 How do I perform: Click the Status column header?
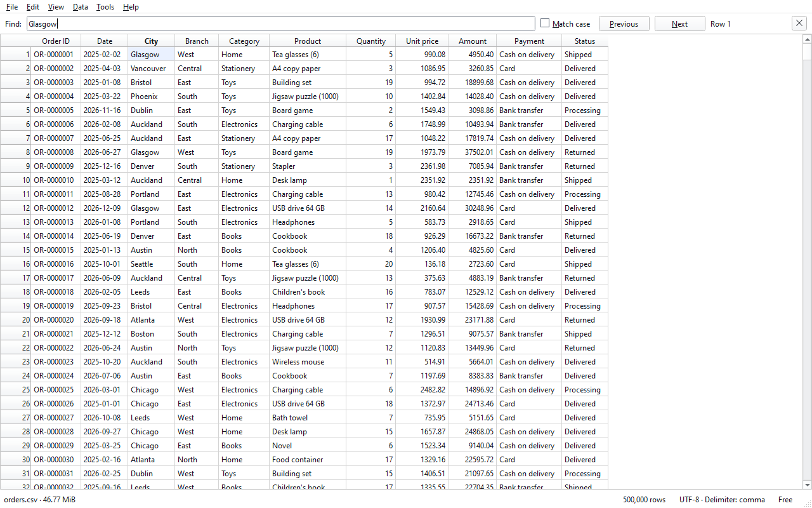coord(585,41)
